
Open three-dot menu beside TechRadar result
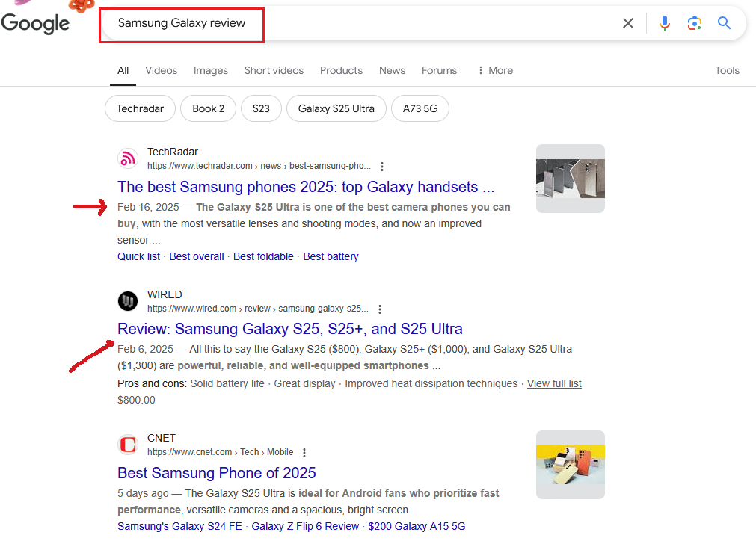382,166
